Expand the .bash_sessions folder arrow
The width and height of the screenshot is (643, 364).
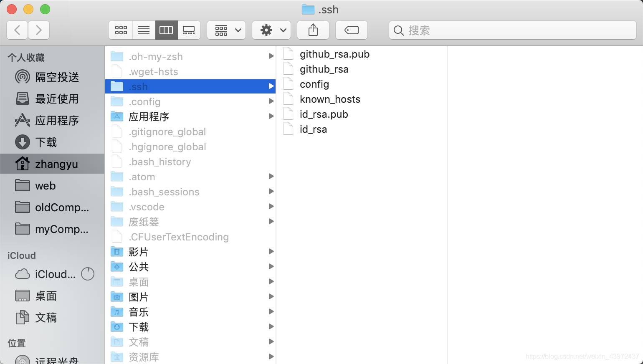pyautogui.click(x=271, y=192)
